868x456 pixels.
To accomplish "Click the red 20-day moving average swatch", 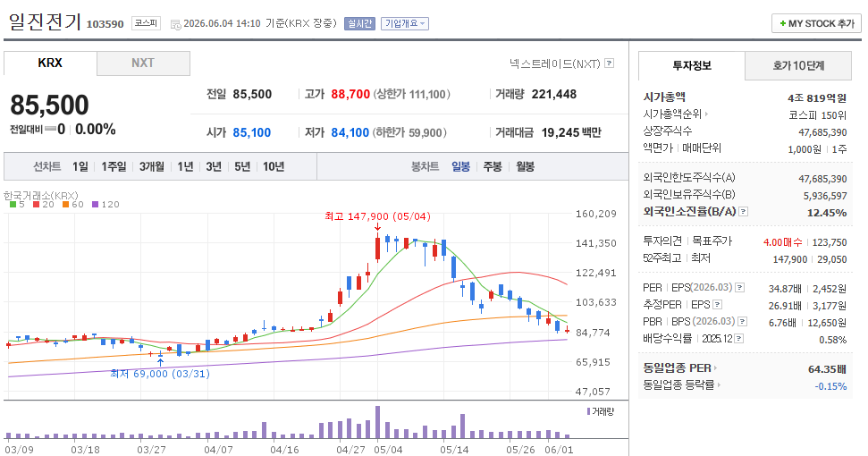I will [x=36, y=204].
